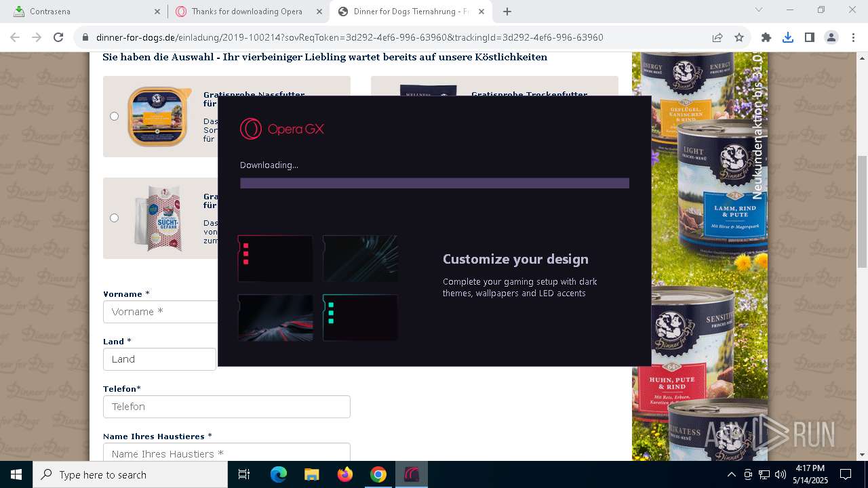Open the Windows Start menu
Image resolution: width=868 pixels, height=488 pixels.
click(x=16, y=474)
